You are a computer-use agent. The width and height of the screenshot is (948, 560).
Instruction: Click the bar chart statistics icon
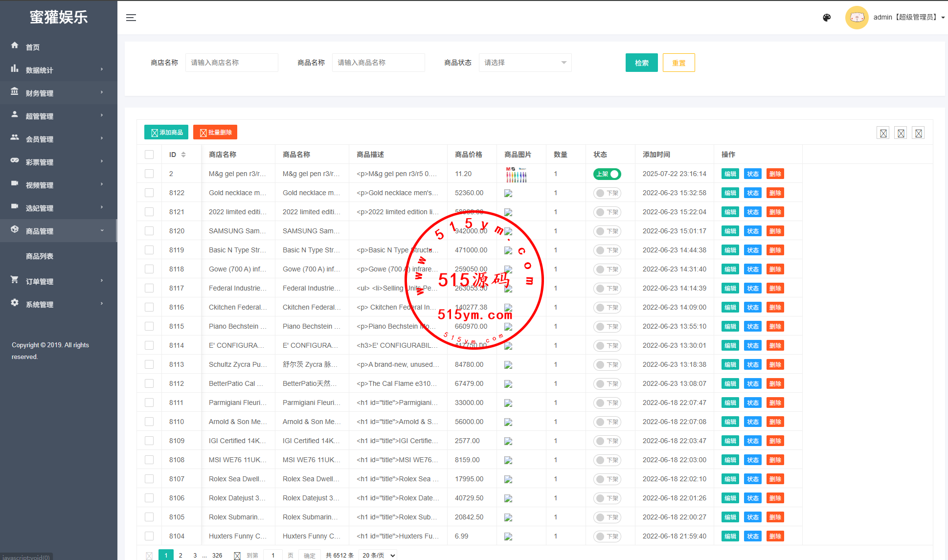pyautogui.click(x=15, y=68)
